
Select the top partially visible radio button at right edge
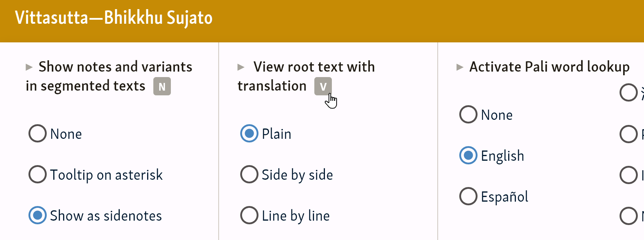(628, 93)
